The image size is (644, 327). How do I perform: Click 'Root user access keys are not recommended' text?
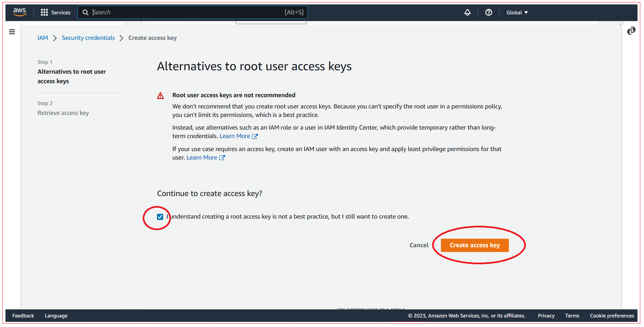(x=234, y=95)
